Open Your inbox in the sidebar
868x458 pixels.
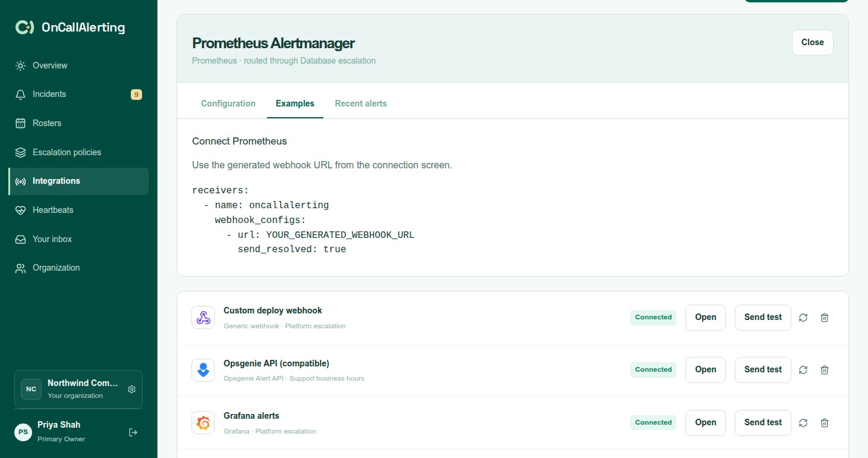pos(78,239)
